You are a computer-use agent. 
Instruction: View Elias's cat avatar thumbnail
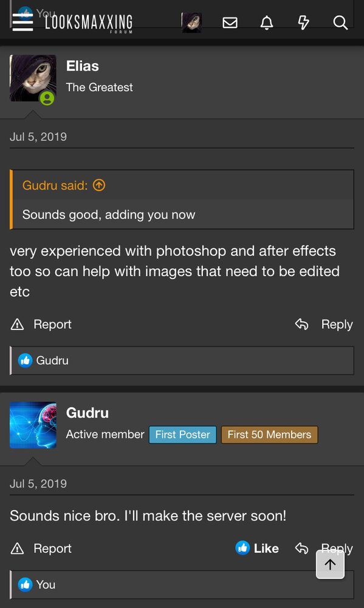pos(33,78)
